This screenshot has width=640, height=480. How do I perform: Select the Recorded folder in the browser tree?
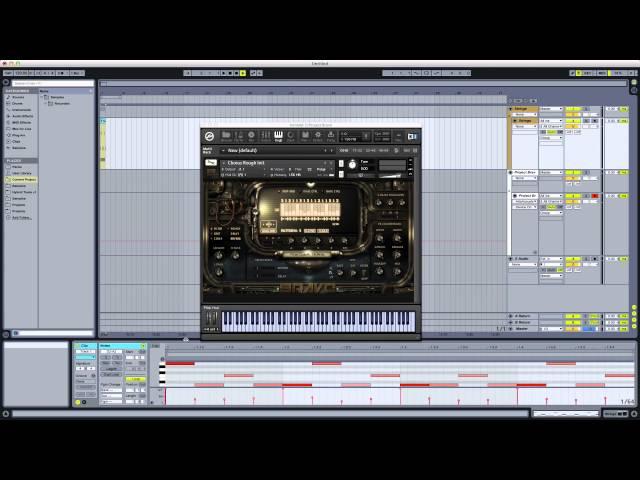click(x=61, y=104)
